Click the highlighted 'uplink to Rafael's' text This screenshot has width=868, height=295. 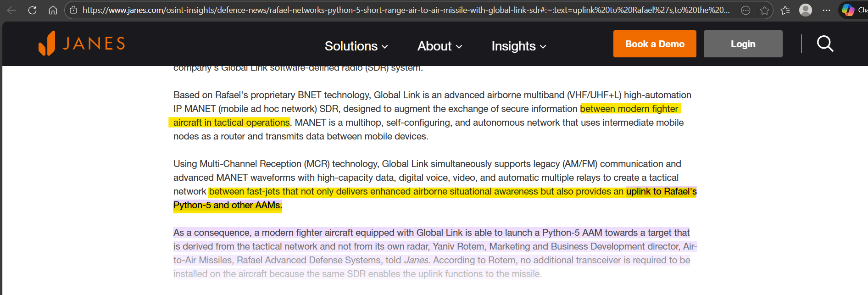click(661, 192)
